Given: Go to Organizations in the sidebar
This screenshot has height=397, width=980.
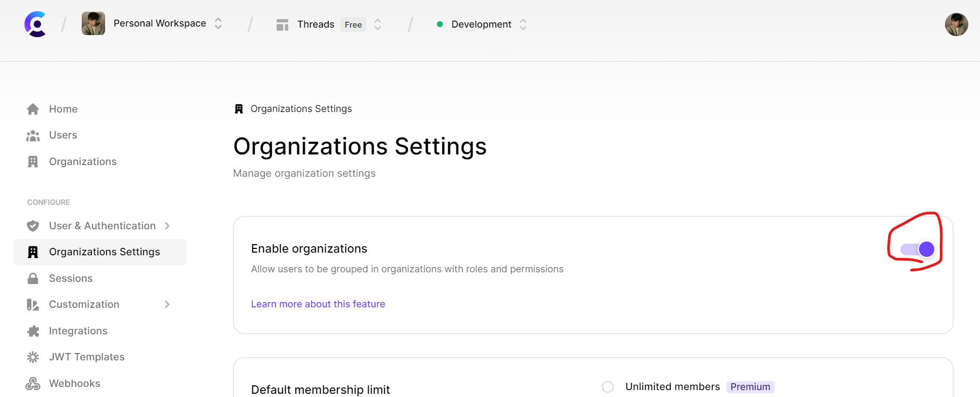Looking at the screenshot, I should tap(82, 162).
